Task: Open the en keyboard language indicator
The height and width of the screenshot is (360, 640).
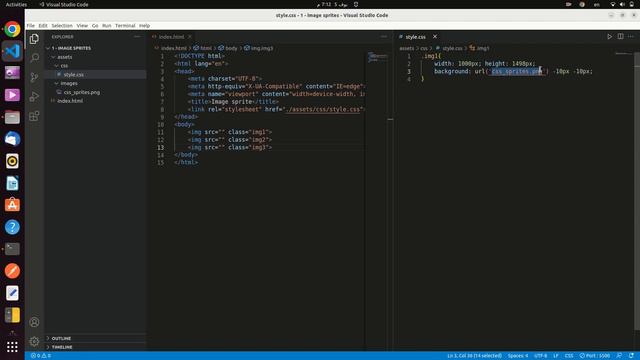Action: 597,4
